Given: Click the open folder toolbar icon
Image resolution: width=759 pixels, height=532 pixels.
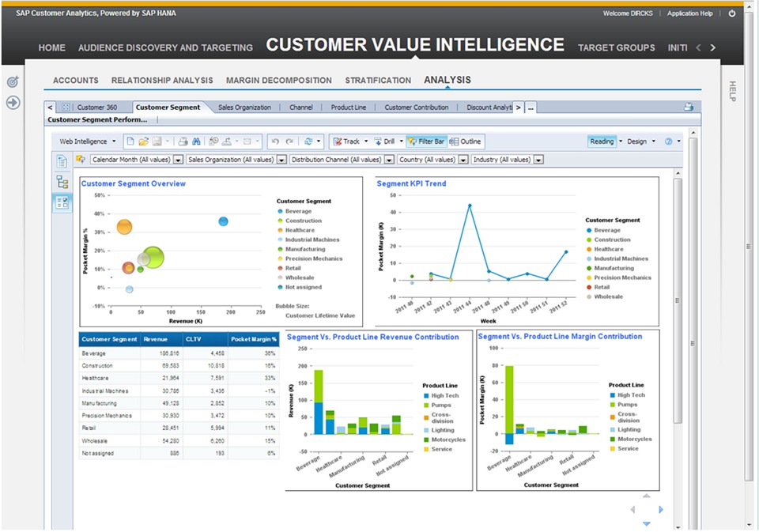Looking at the screenshot, I should coord(143,141).
